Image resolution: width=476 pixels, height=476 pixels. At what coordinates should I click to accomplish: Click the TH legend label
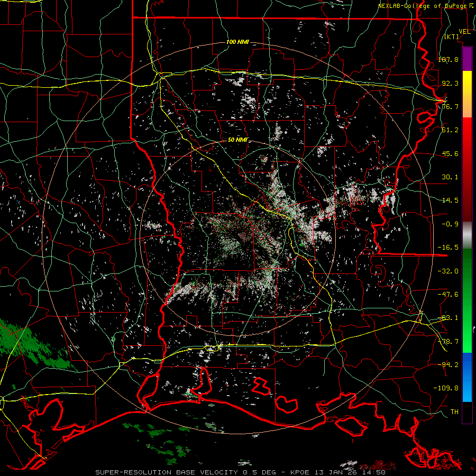coord(454,412)
